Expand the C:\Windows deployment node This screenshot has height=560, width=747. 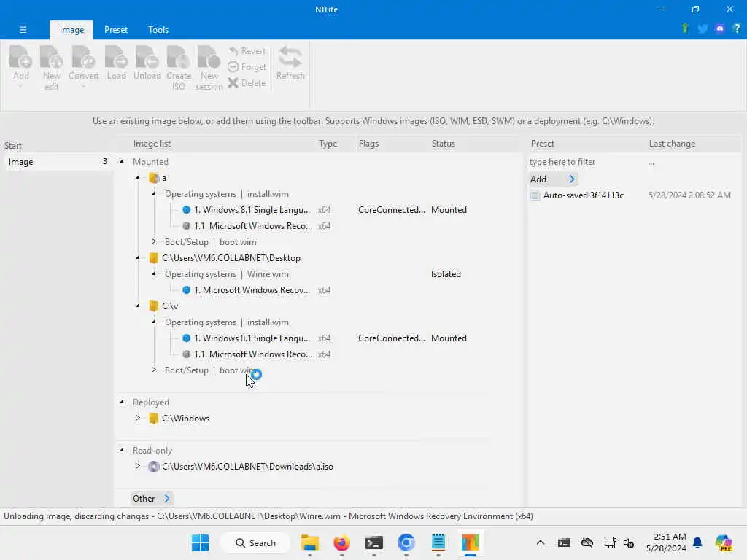(138, 418)
